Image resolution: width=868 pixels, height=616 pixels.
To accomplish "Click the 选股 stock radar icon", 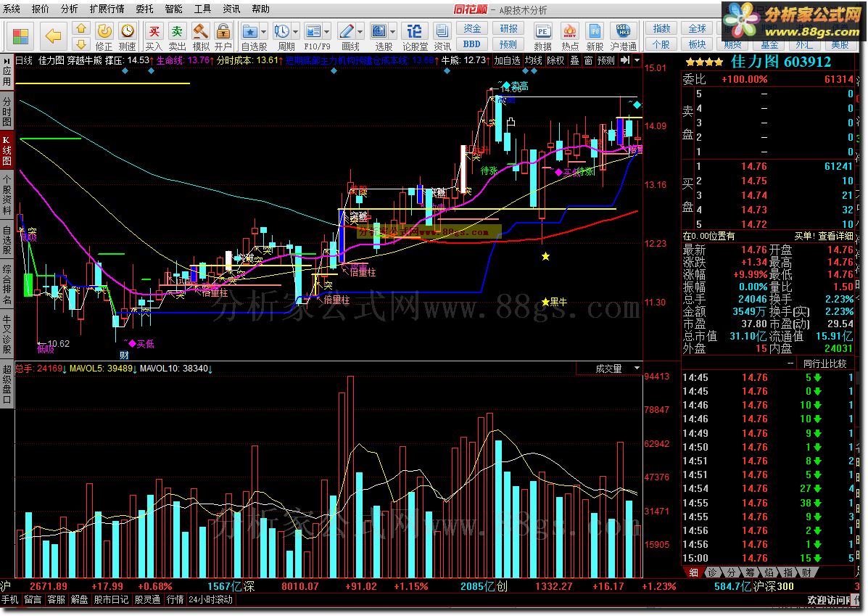I will click(379, 31).
